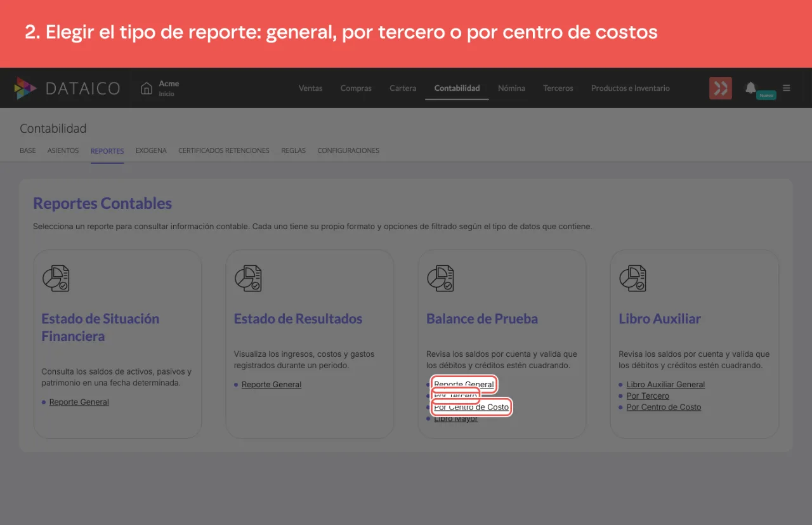Open the Cartera menu

403,88
